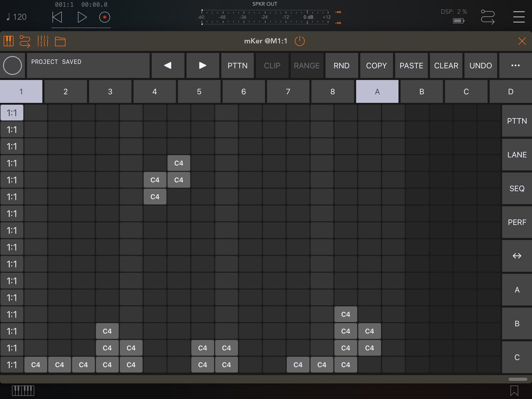The width and height of the screenshot is (532, 399).
Task: Step forward with the right arrow pattern navigator
Action: (x=203, y=65)
